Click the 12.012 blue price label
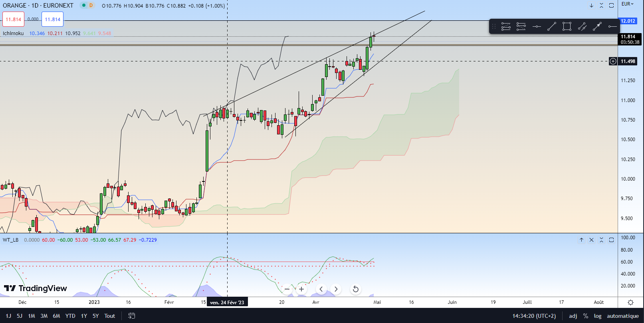Screen dimensions: 644x323 628,21
